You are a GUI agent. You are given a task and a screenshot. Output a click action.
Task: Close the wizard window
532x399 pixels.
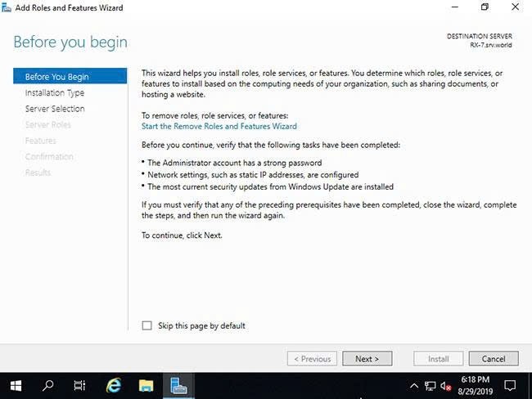pyautogui.click(x=515, y=7)
